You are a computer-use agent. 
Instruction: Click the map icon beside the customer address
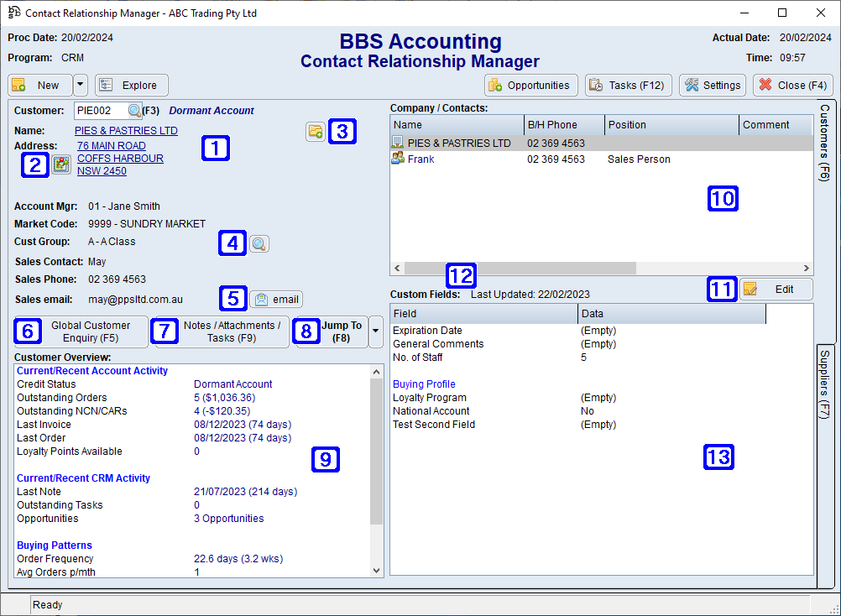(60, 164)
